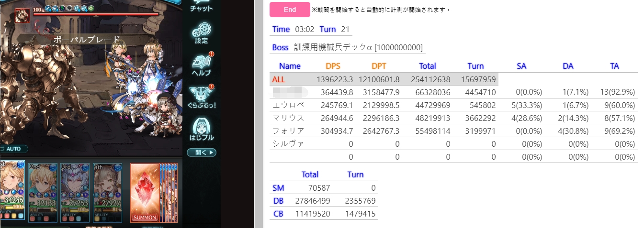Click the Turn 21 value
This screenshot has height=228, width=644.
pyautogui.click(x=345, y=29)
